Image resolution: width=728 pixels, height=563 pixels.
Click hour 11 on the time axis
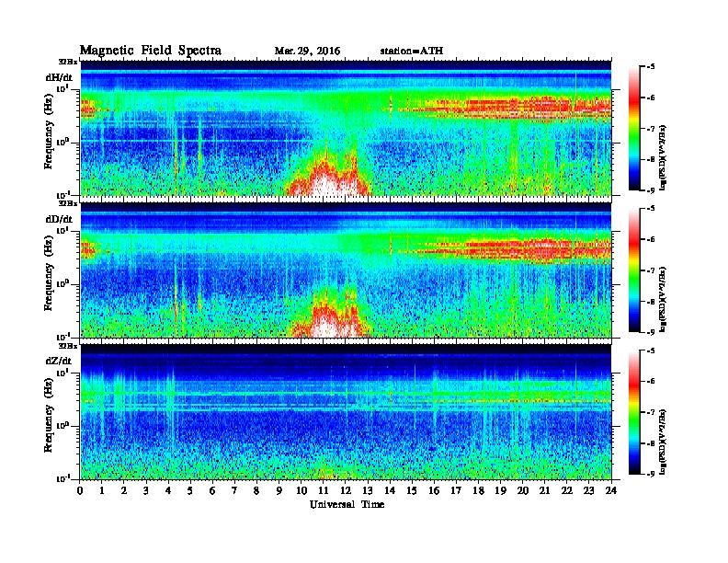point(324,491)
